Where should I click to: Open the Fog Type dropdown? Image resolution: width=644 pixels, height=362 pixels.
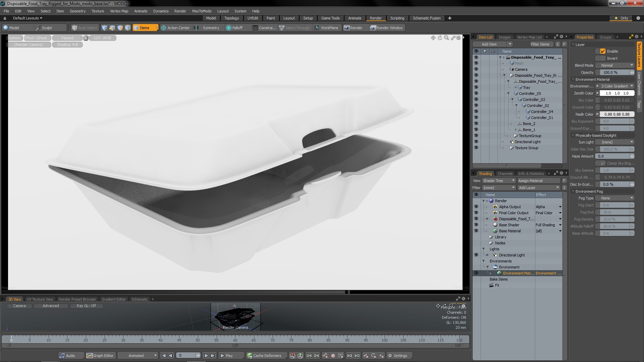pyautogui.click(x=616, y=198)
